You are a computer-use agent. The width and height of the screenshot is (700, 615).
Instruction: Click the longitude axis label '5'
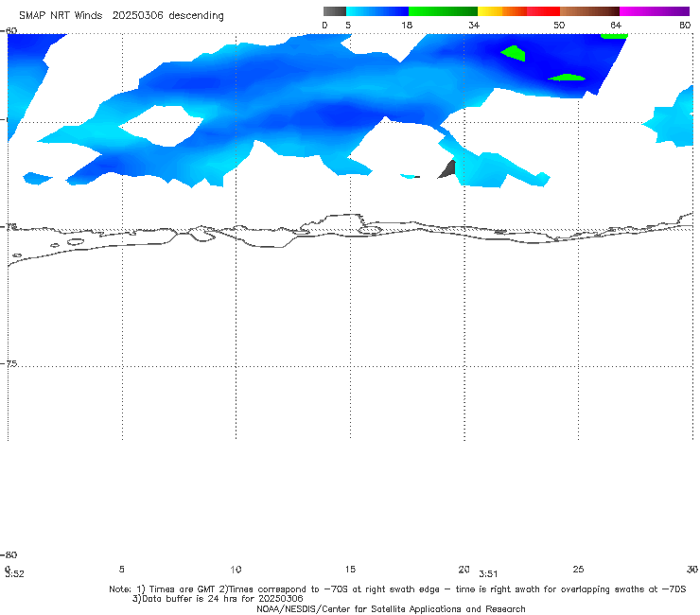tap(121, 569)
